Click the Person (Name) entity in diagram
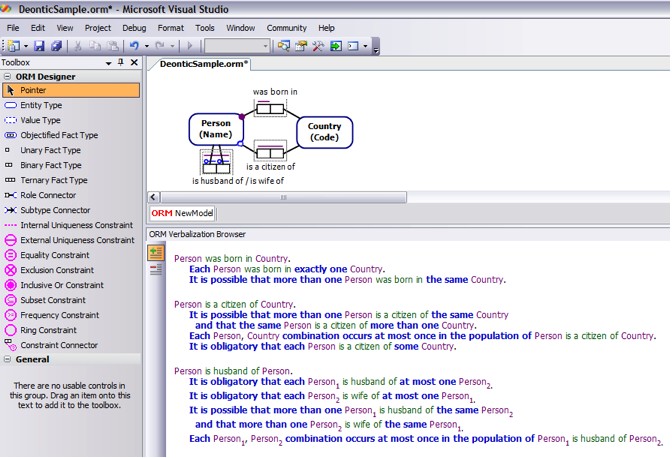672x458 pixels. (x=216, y=129)
